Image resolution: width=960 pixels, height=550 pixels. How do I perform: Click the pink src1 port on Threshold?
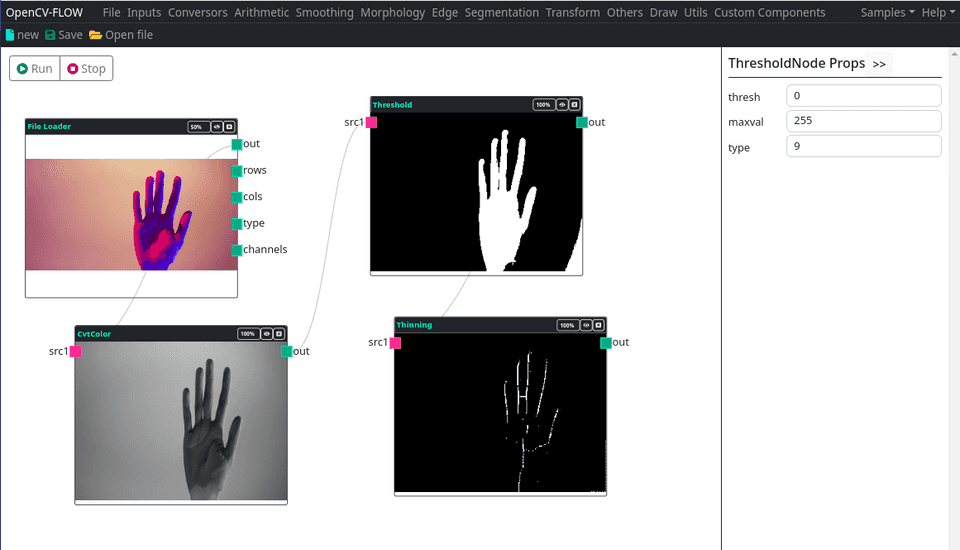(x=371, y=122)
